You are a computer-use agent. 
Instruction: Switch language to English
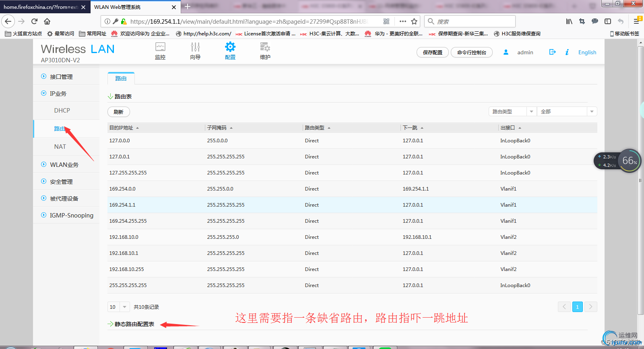[x=587, y=52]
